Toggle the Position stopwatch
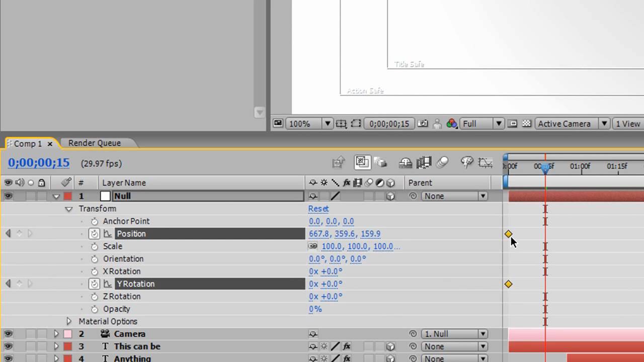644x362 pixels. [94, 234]
